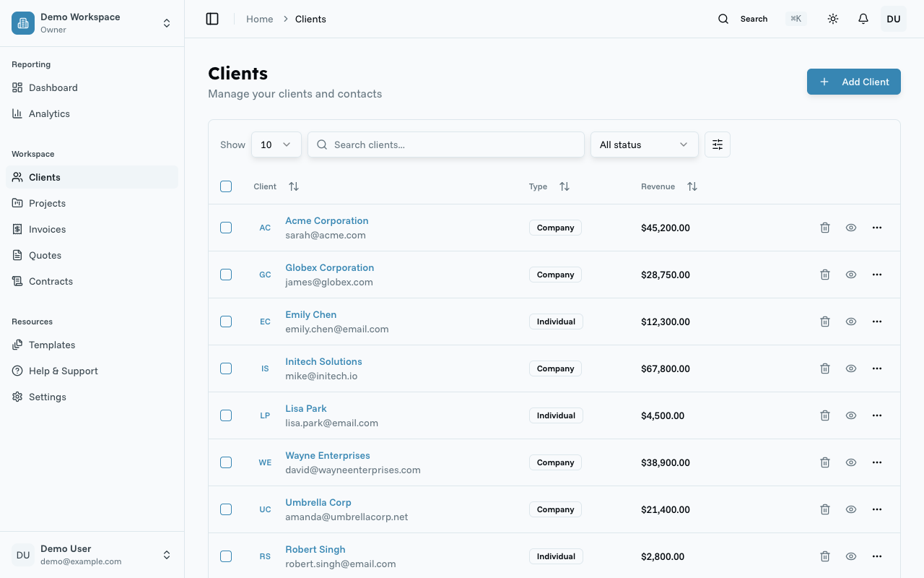Open Help & Support in the sidebar
Screen dimensions: 924x578
tap(92, 371)
